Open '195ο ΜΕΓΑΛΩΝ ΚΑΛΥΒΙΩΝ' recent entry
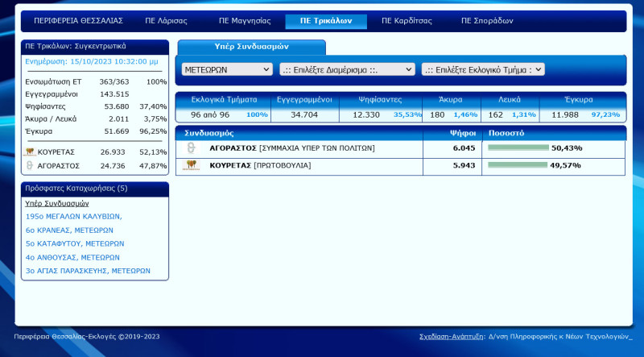644x357 pixels. tap(73, 216)
